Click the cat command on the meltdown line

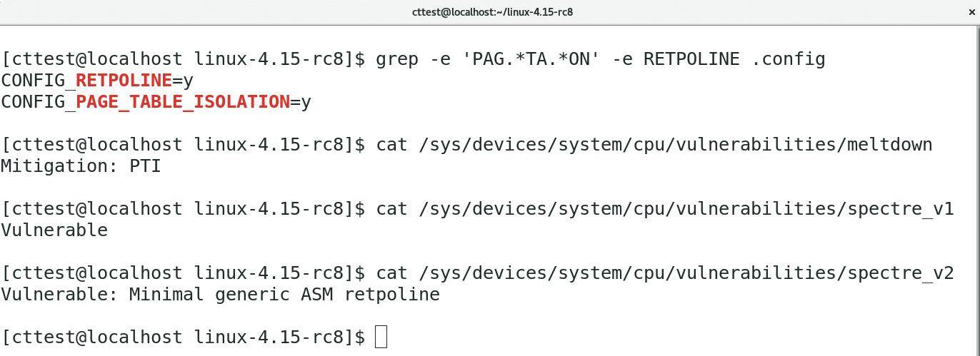click(x=391, y=145)
